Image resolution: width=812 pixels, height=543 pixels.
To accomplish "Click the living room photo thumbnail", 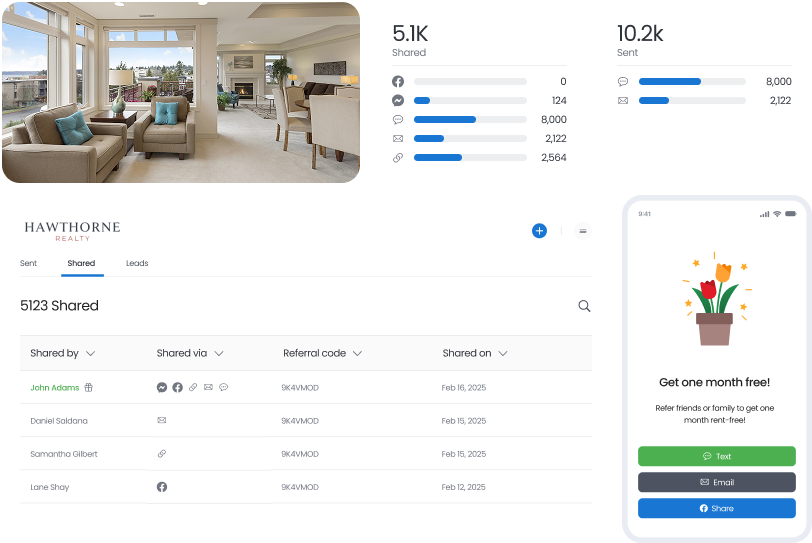I will point(181,92).
